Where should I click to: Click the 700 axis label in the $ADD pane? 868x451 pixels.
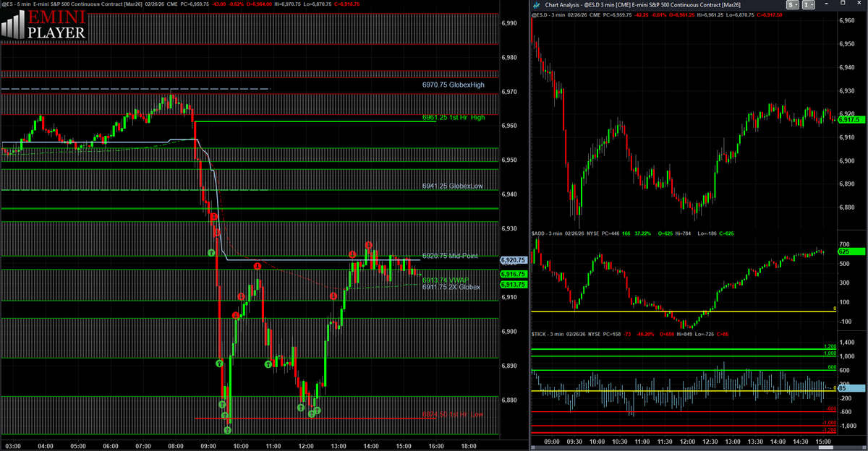843,246
